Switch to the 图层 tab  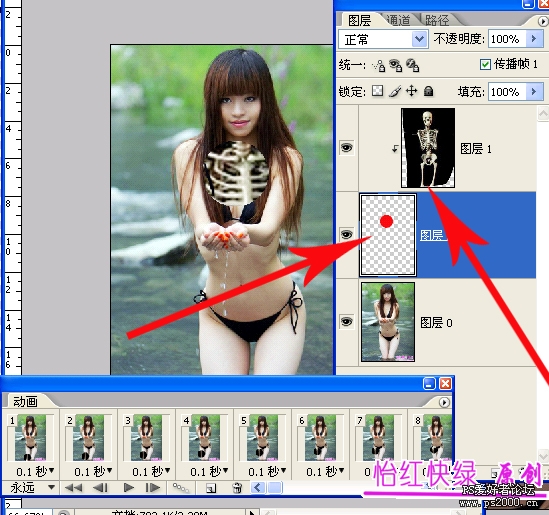tap(360, 20)
